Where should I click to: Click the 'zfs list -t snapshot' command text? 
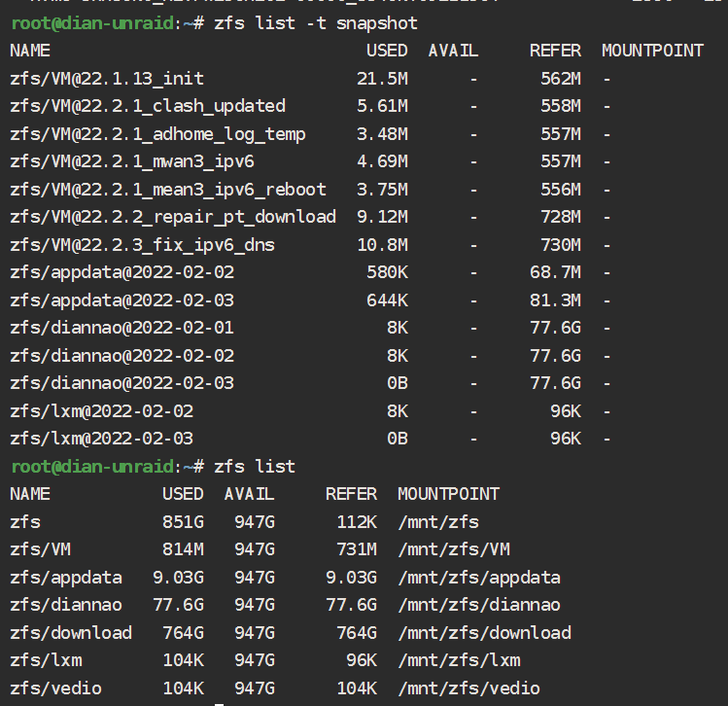(x=316, y=23)
